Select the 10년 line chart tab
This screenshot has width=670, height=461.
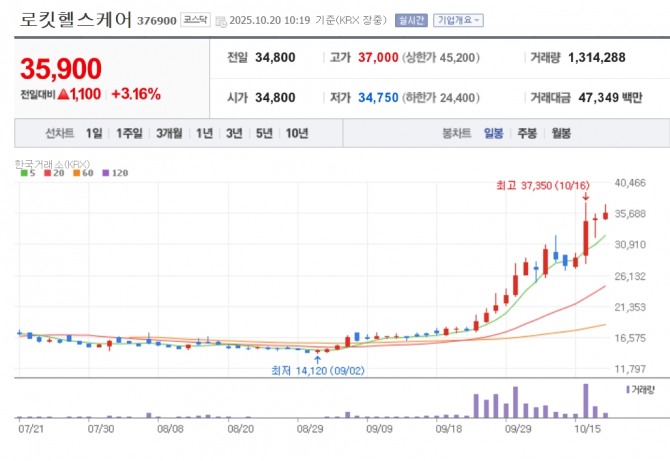(297, 133)
